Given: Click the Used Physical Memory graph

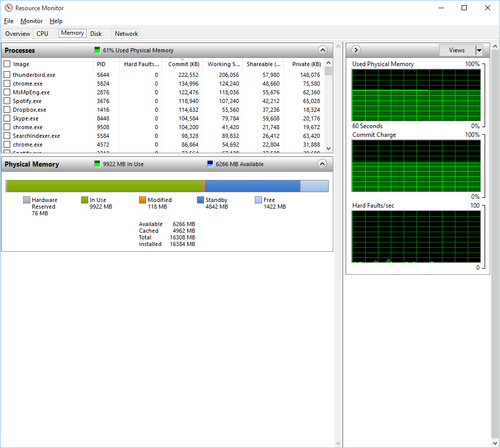Looking at the screenshot, I should pos(416,95).
